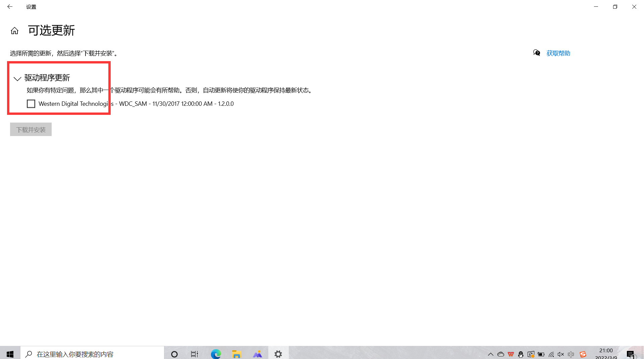Open WPS Office from the system tray

[x=511, y=354]
